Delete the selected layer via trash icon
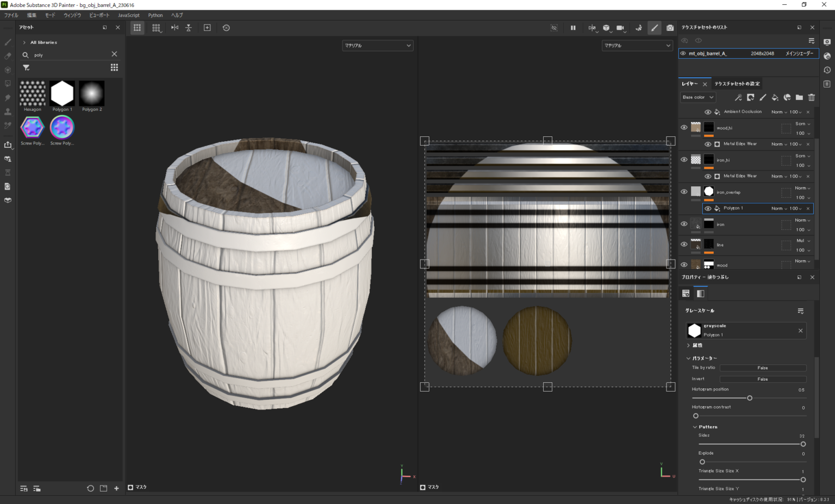The width and height of the screenshot is (835, 504). point(812,97)
